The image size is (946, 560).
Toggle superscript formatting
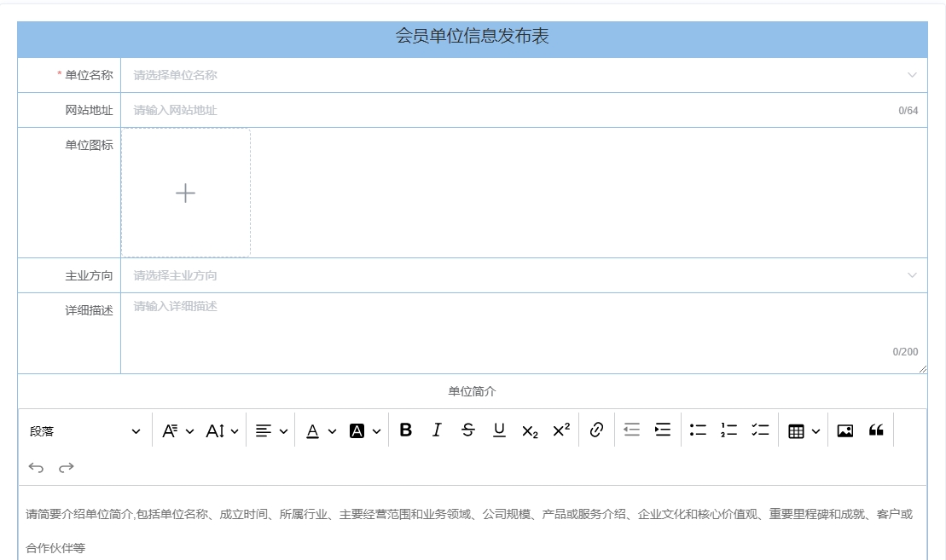click(560, 430)
